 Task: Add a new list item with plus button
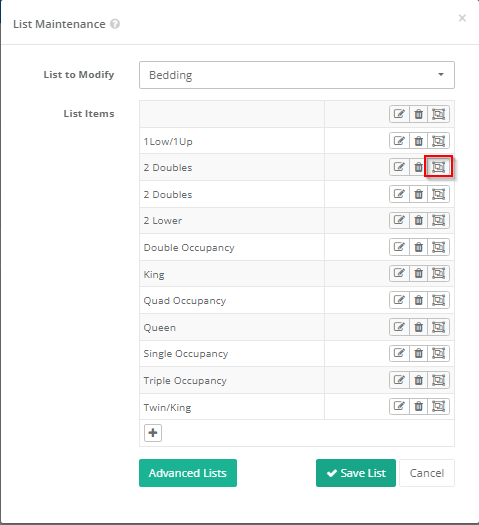[x=153, y=433]
